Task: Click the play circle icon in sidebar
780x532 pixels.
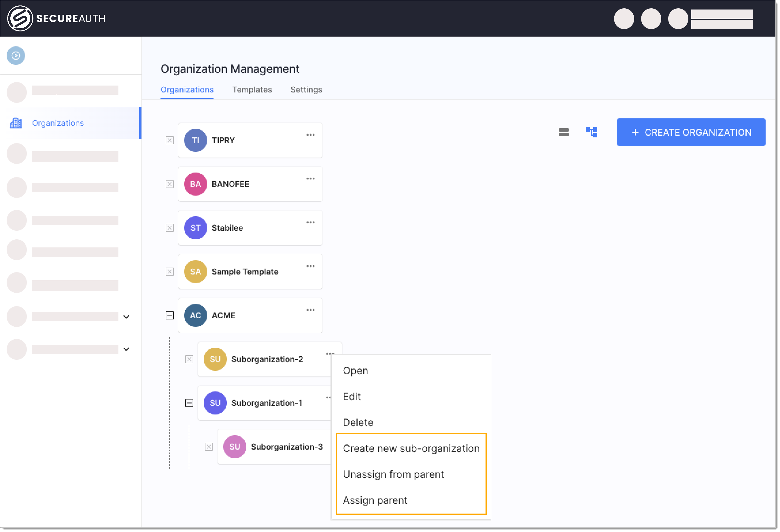Action: [16, 56]
